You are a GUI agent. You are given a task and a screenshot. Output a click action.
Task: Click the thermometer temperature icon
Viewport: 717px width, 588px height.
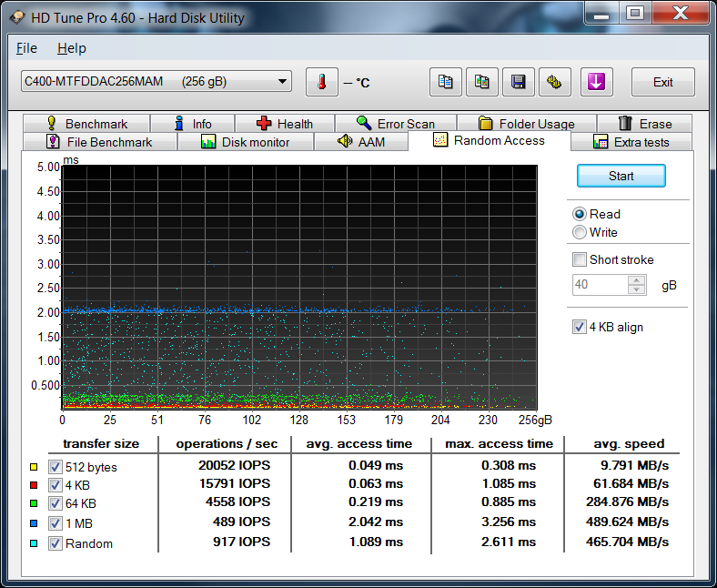[x=321, y=82]
